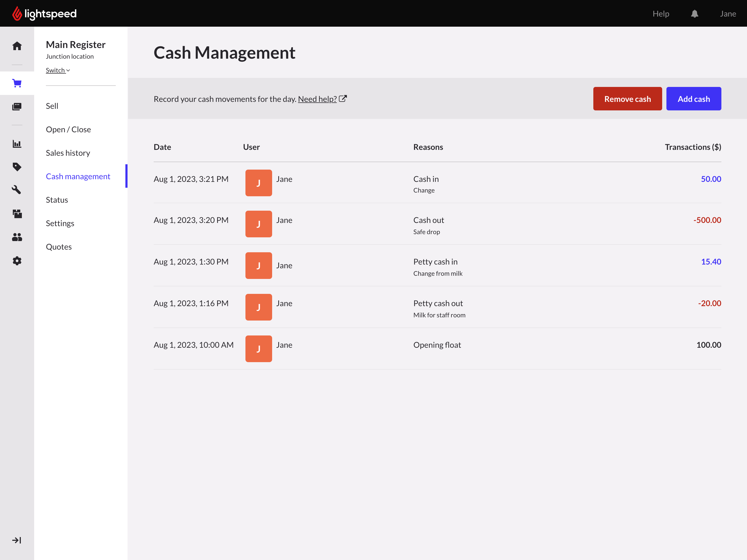Select Open / Close menu item
Viewport: 747px width, 560px height.
click(x=68, y=130)
